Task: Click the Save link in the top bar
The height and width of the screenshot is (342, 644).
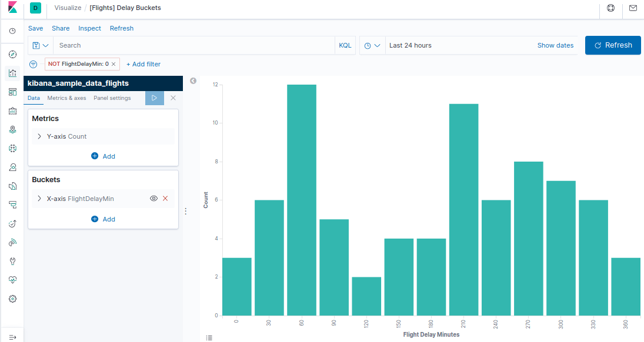Action: click(x=35, y=28)
